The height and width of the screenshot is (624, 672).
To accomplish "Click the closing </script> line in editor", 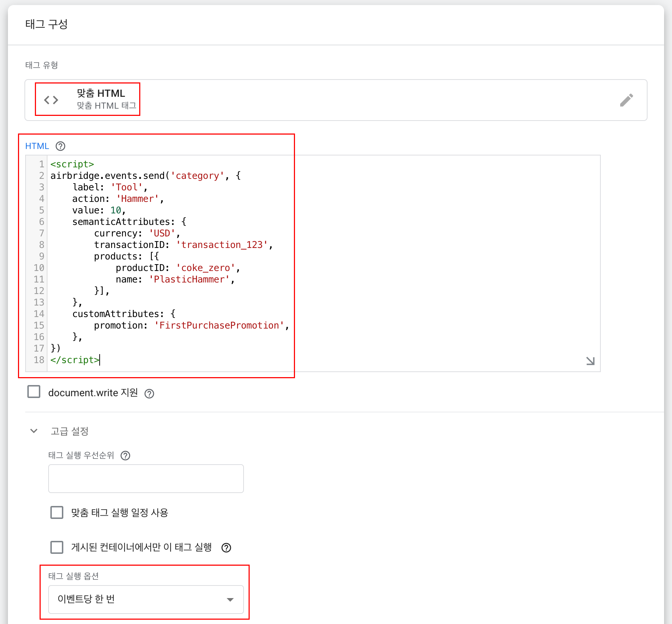I will pyautogui.click(x=75, y=360).
